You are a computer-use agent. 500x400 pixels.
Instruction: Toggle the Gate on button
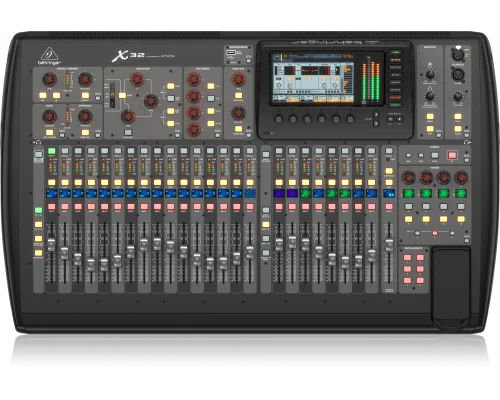(x=49, y=132)
